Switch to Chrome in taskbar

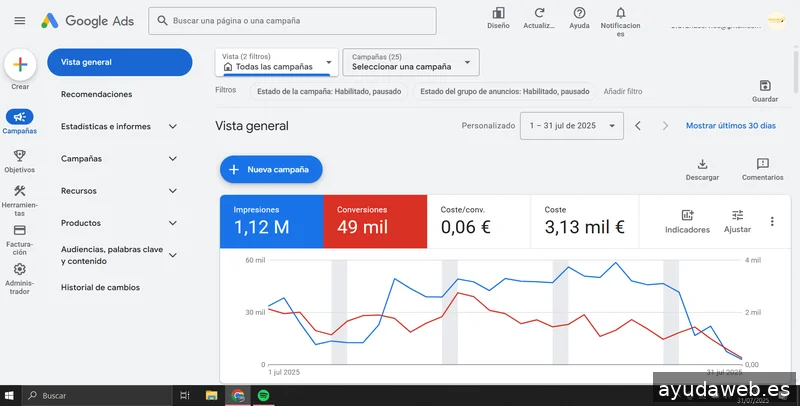(x=238, y=395)
